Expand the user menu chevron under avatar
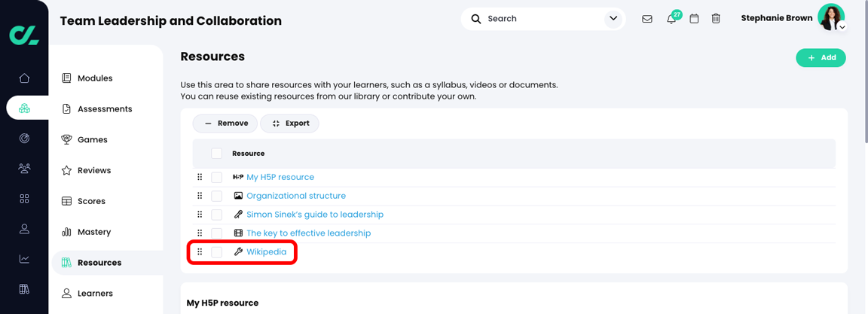This screenshot has width=868, height=314. pyautogui.click(x=842, y=26)
